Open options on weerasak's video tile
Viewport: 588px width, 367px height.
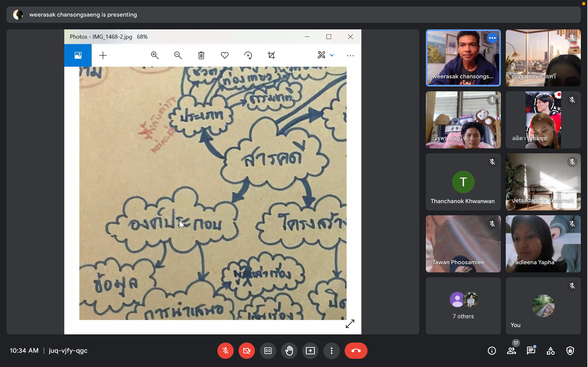[492, 38]
